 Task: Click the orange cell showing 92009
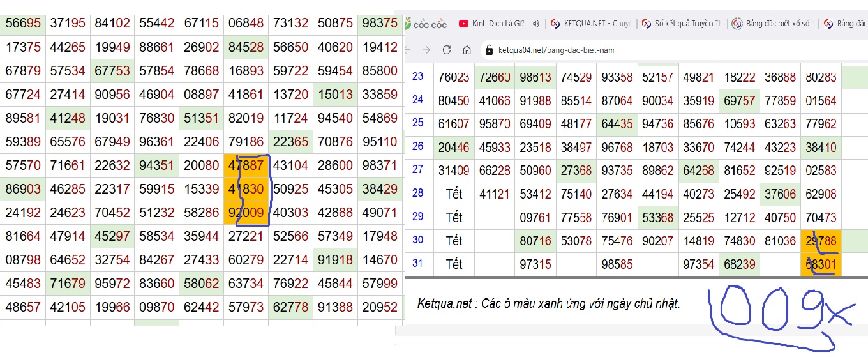pos(246,213)
